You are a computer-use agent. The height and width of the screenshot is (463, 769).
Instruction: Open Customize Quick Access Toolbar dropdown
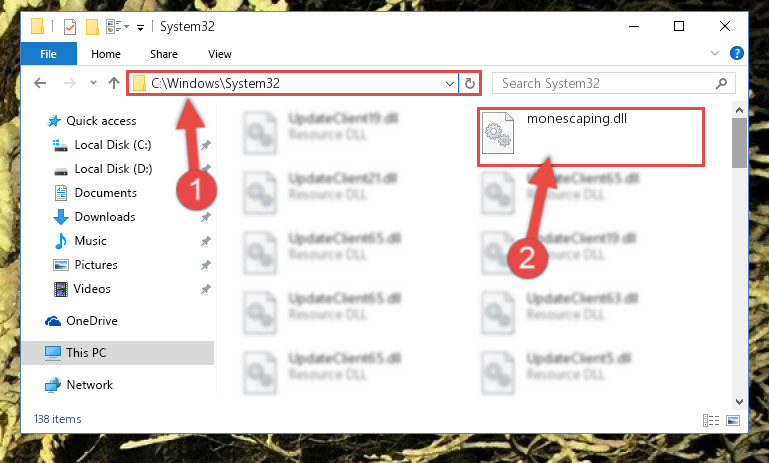[x=140, y=27]
